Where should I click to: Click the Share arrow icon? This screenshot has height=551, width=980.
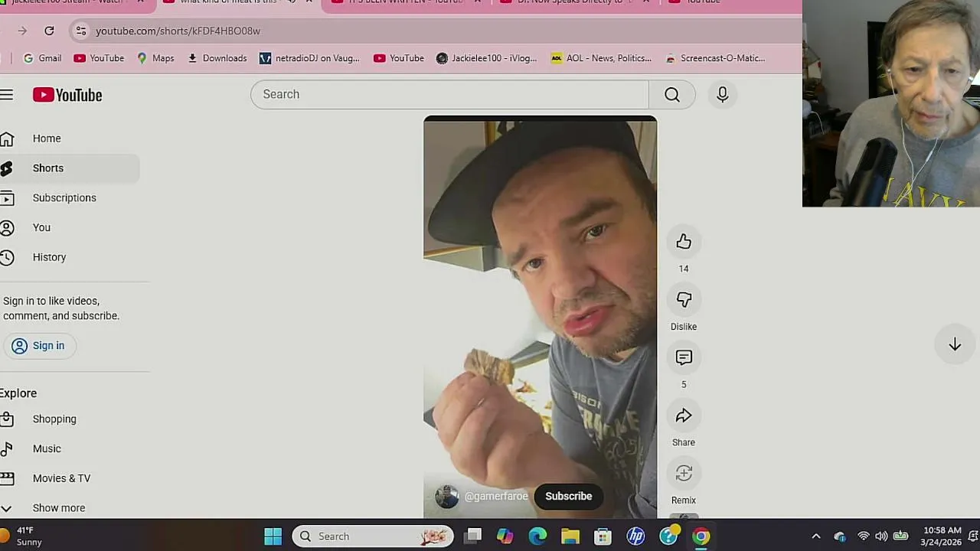tap(684, 416)
